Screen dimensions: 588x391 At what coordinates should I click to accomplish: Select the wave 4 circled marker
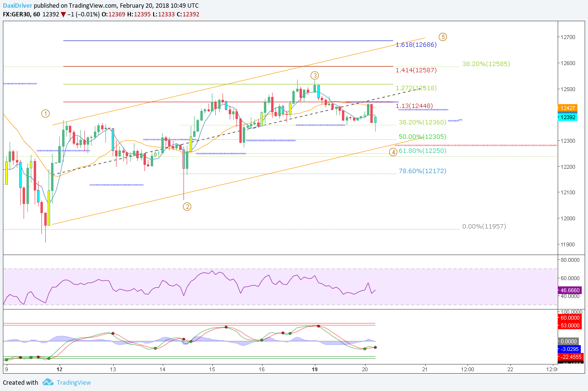393,152
